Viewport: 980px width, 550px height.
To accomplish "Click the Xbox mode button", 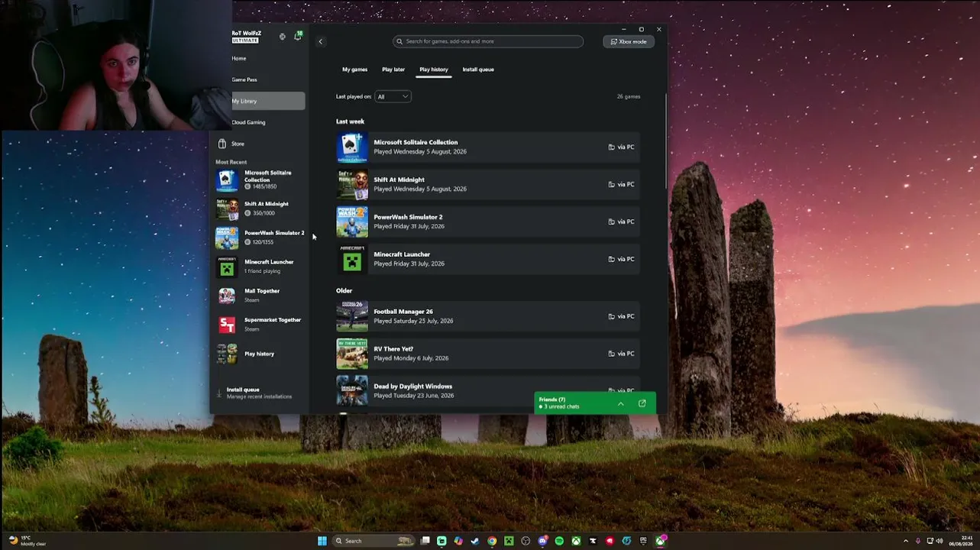I will 629,41.
